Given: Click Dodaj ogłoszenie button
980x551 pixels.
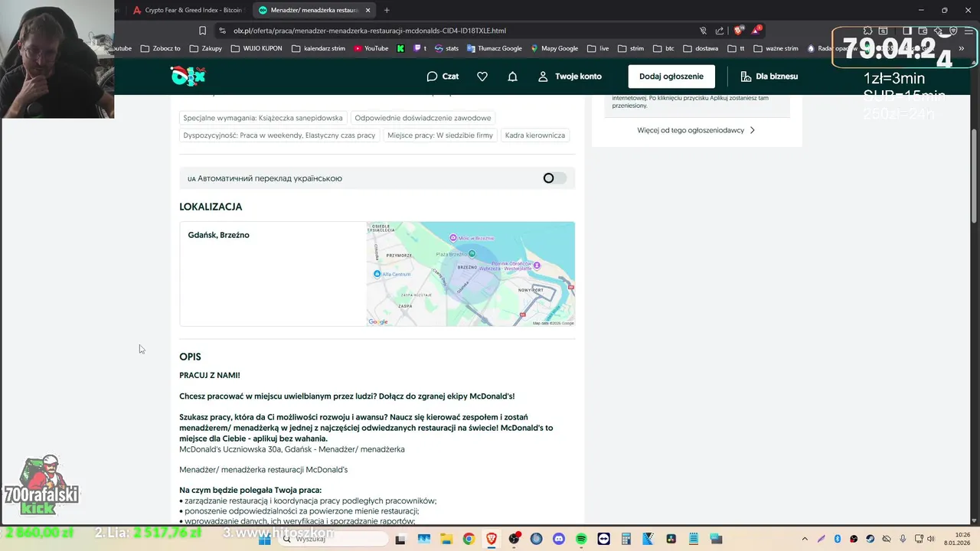Looking at the screenshot, I should coord(671,77).
